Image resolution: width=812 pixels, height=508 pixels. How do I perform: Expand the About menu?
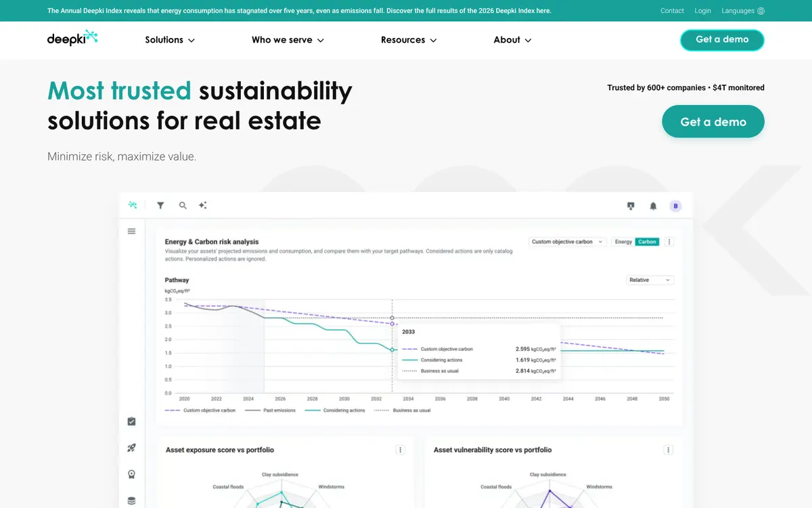click(512, 40)
